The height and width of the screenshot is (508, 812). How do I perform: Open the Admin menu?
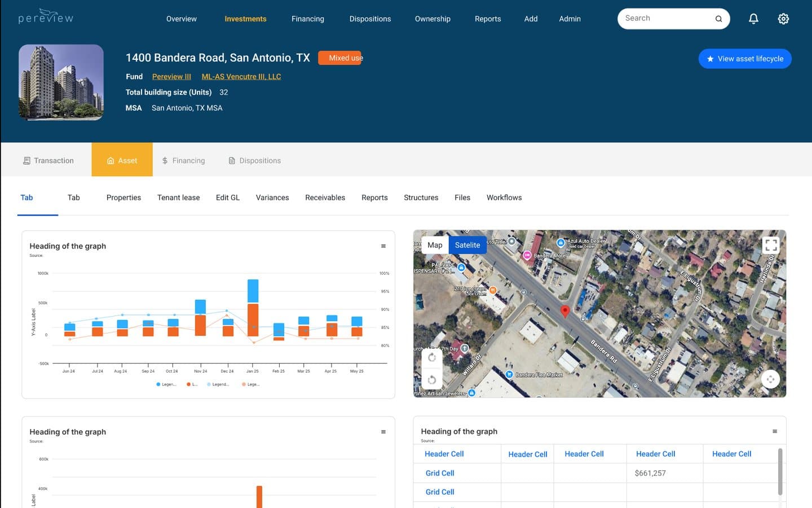coord(570,19)
